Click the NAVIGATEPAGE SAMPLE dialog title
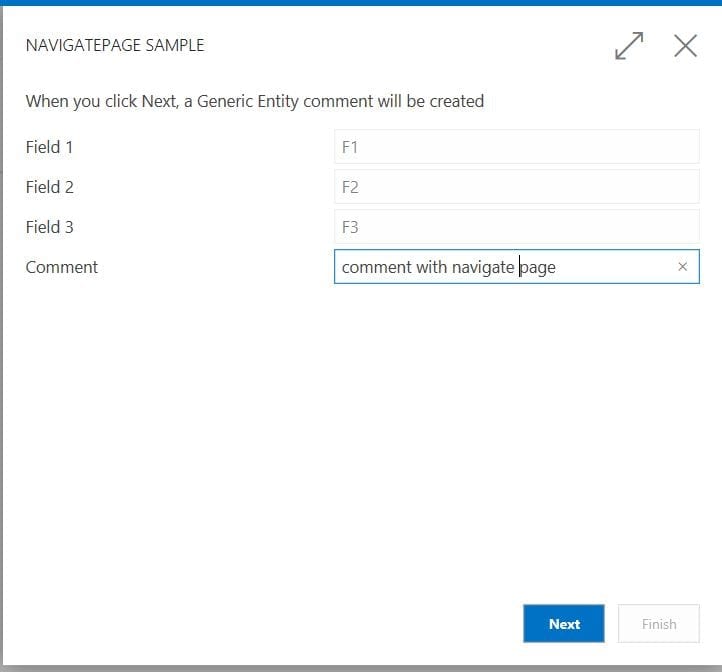The height and width of the screenshot is (672, 722). click(115, 45)
